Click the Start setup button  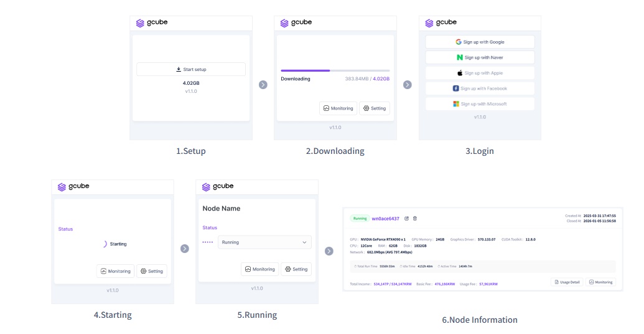(191, 70)
